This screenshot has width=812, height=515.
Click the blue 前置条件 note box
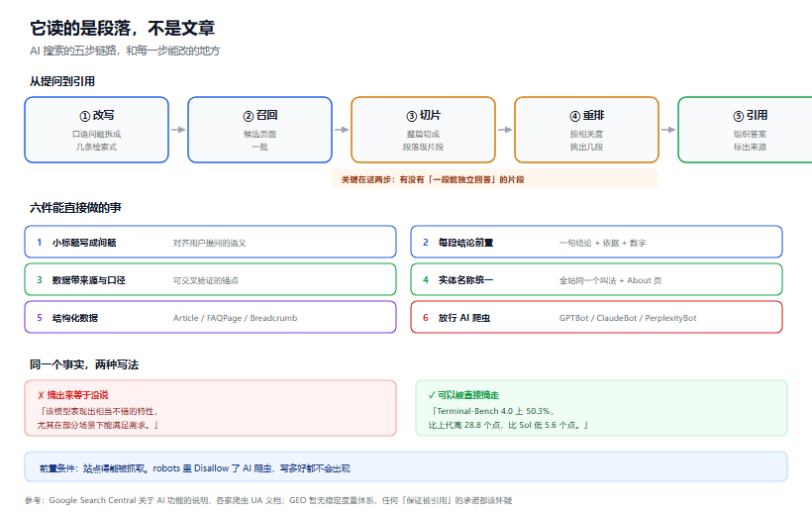(x=406, y=466)
